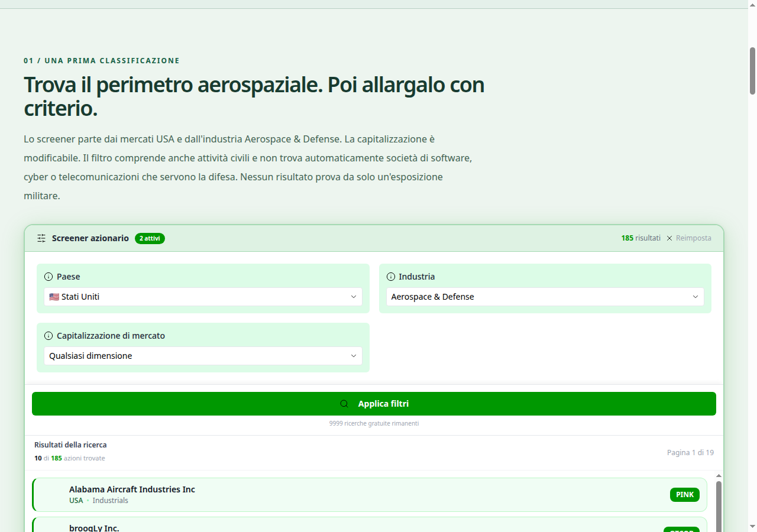The height and width of the screenshot is (532, 757).
Task: Click the X icon beside Reimposta
Action: point(669,238)
